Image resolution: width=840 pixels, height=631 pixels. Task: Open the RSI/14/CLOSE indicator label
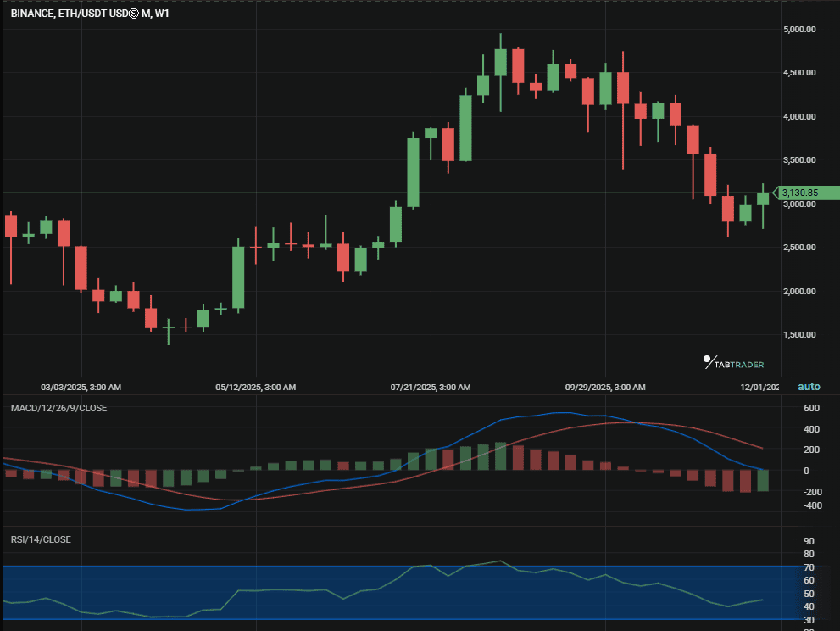tap(41, 539)
